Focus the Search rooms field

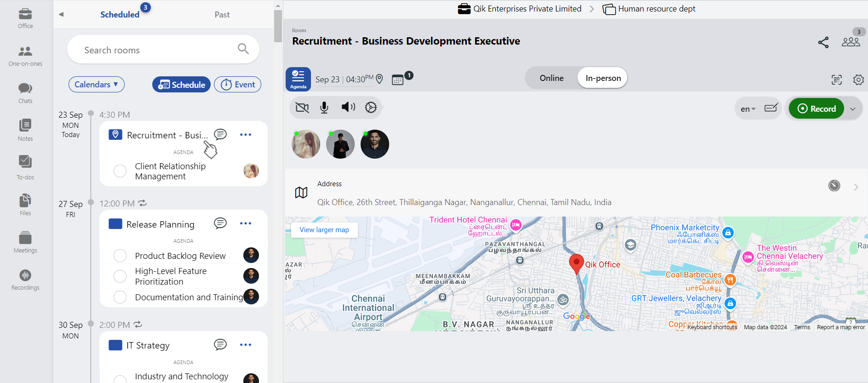(156, 50)
